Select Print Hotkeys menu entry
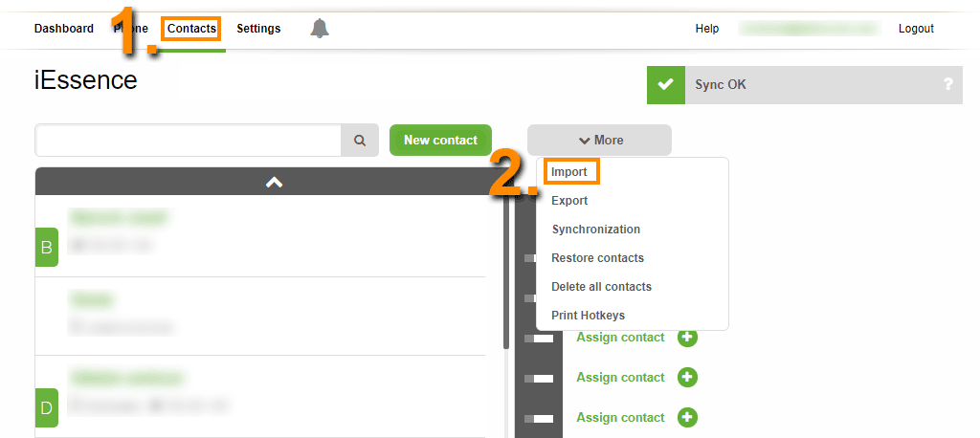The width and height of the screenshot is (980, 438). (x=588, y=316)
